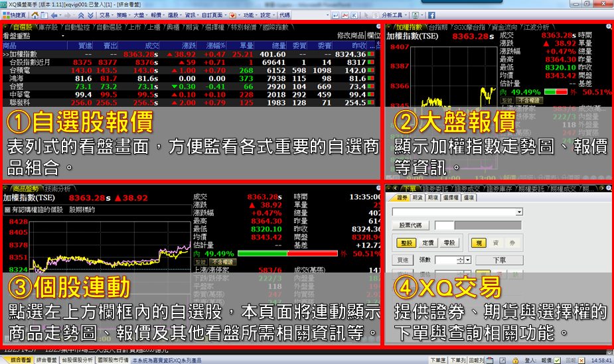Expand the 看盤重點 dropdown
Screen dimensions: 614x364
[62, 36]
